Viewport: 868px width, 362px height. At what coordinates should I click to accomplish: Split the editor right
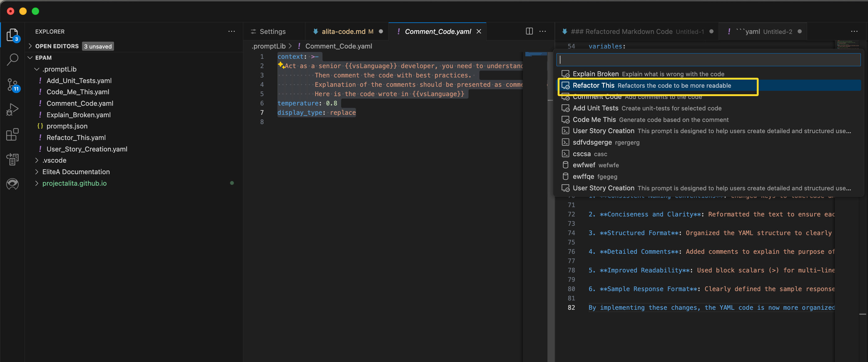(x=529, y=31)
